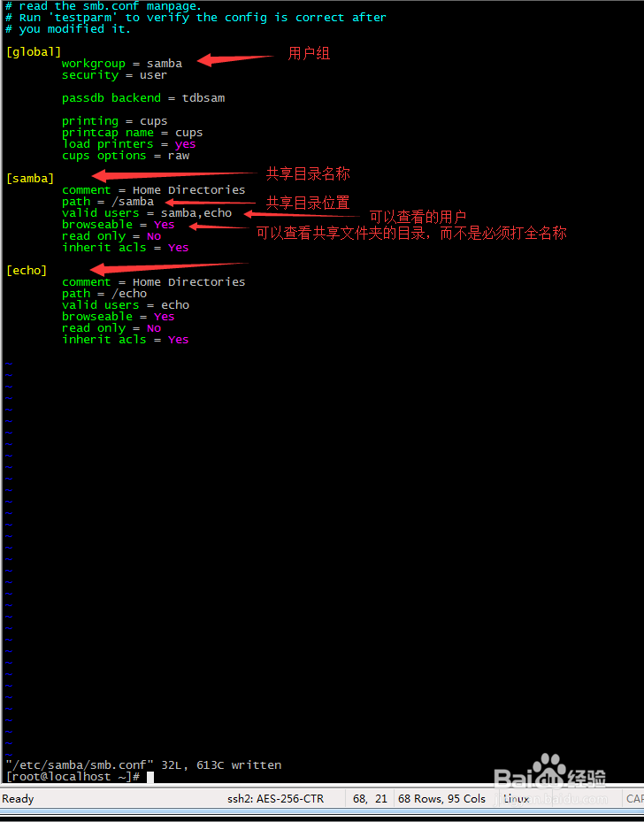Screen dimensions: 644x822
Task: Click the CAP indicator in status bar
Action: tap(634, 799)
